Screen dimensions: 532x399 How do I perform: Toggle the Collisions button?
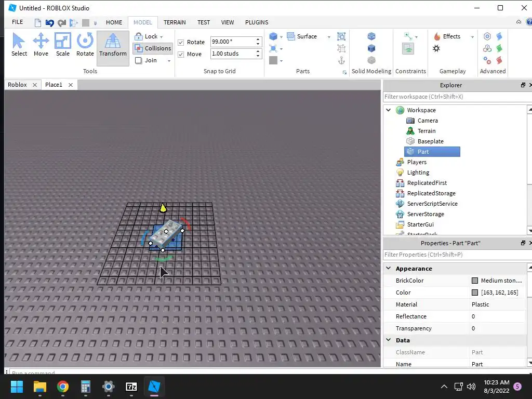click(153, 48)
